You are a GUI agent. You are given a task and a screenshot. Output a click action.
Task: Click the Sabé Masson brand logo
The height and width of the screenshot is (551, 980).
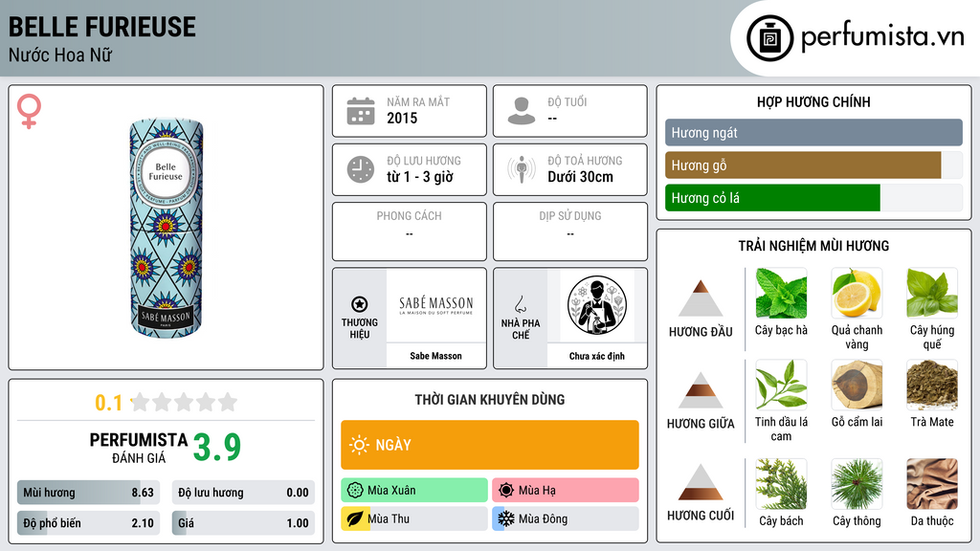[x=435, y=305]
